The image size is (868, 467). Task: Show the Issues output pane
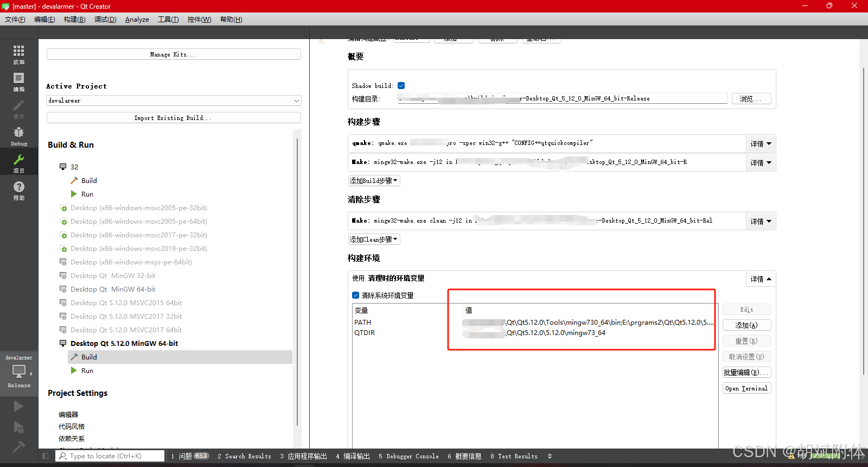[x=190, y=456]
